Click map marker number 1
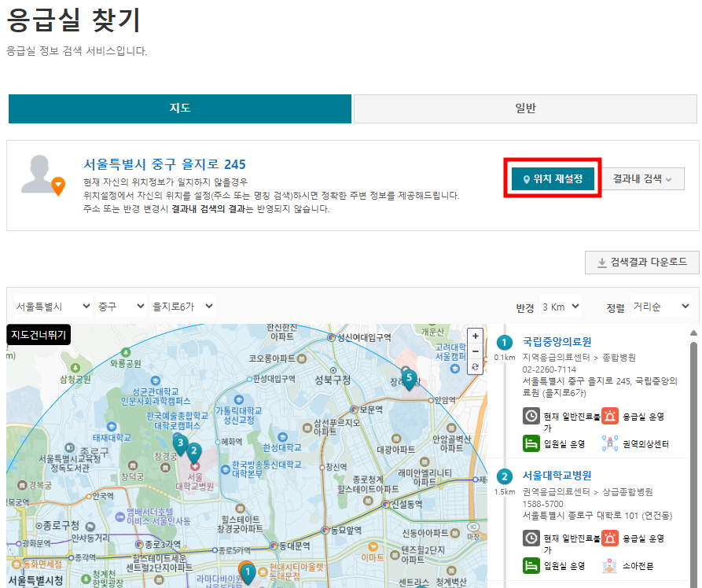 point(247,573)
